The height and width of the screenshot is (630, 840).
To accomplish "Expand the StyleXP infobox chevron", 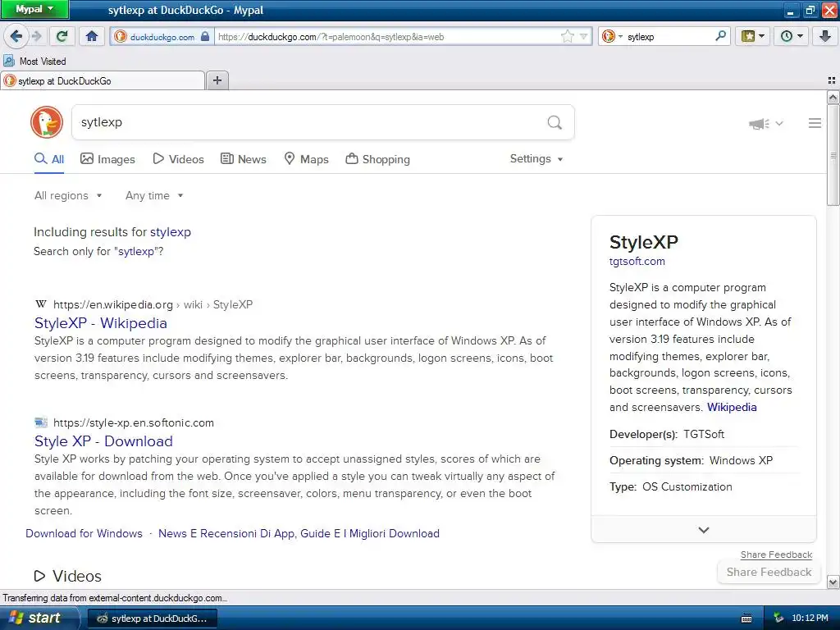I will pyautogui.click(x=703, y=529).
